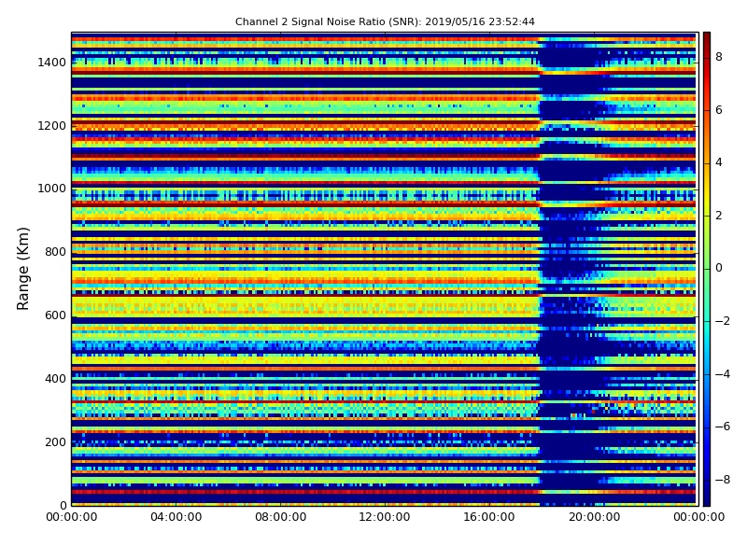747x560 pixels.
Task: Click the colorbar value 0 label
Action: tap(719, 268)
